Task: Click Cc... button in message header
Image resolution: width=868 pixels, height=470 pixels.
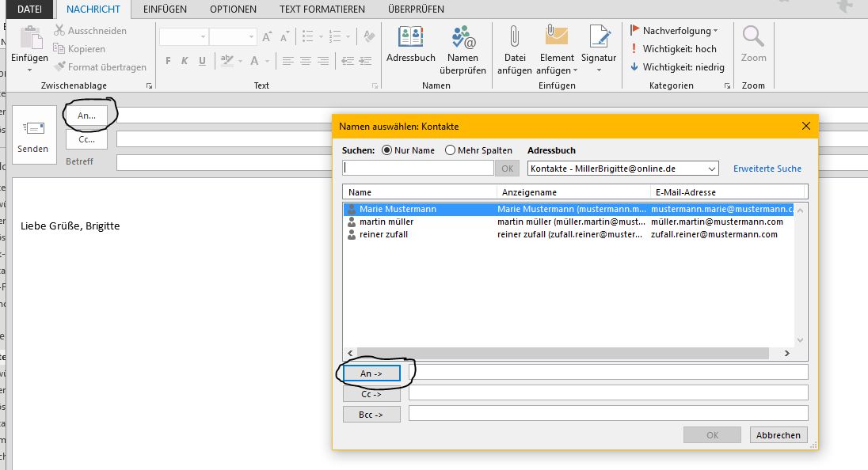Action: click(x=86, y=139)
